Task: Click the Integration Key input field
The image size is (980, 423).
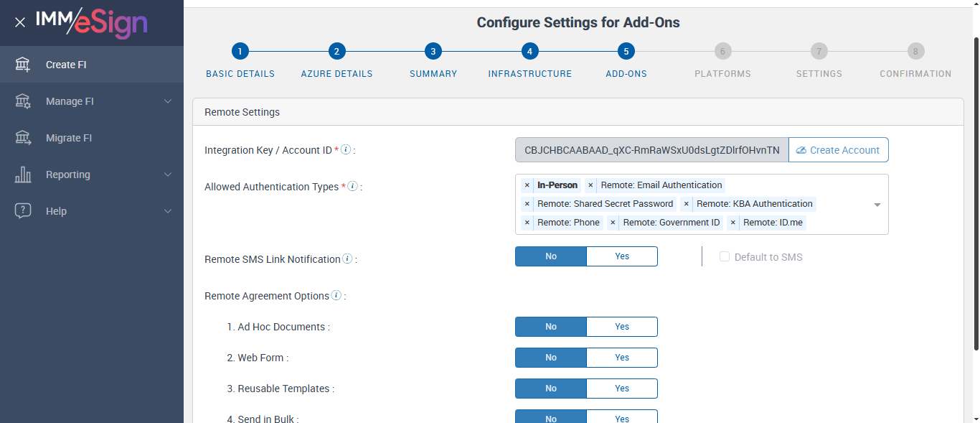Action: [x=651, y=150]
